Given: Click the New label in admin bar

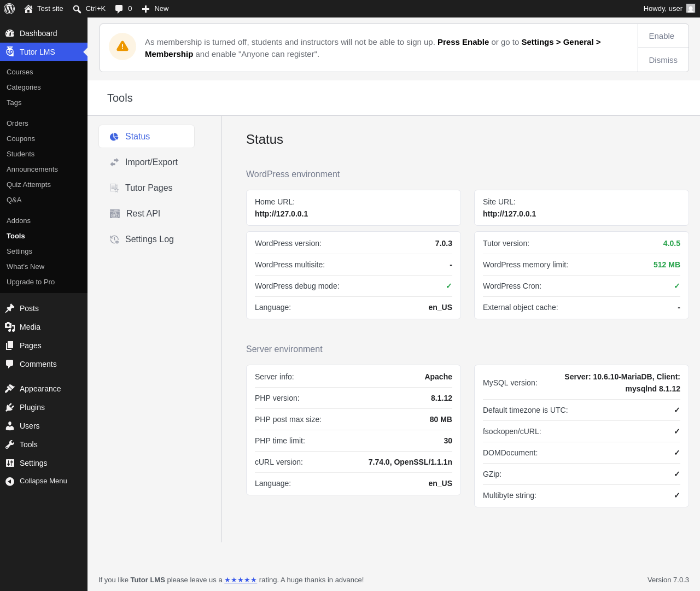Looking at the screenshot, I should tap(161, 9).
